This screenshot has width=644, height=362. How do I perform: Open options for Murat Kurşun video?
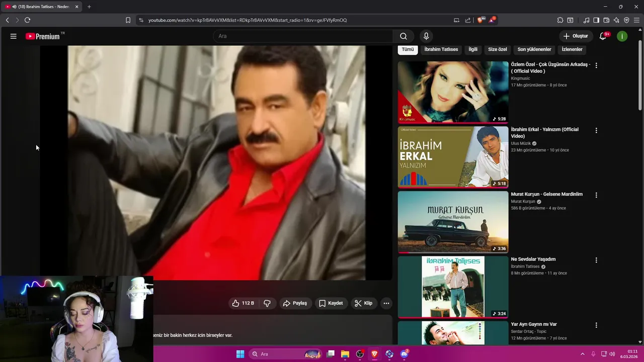(x=596, y=195)
